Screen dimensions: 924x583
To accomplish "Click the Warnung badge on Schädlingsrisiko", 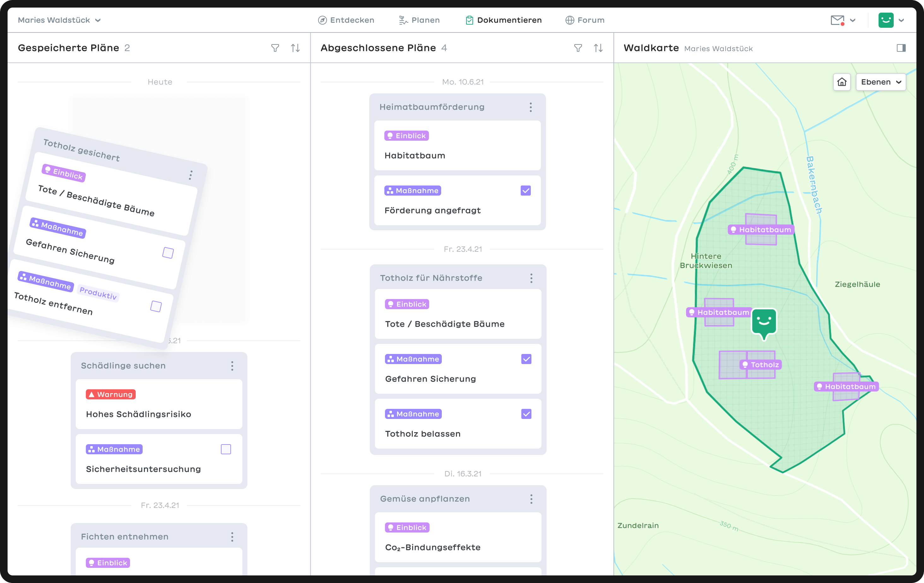I will pyautogui.click(x=110, y=395).
